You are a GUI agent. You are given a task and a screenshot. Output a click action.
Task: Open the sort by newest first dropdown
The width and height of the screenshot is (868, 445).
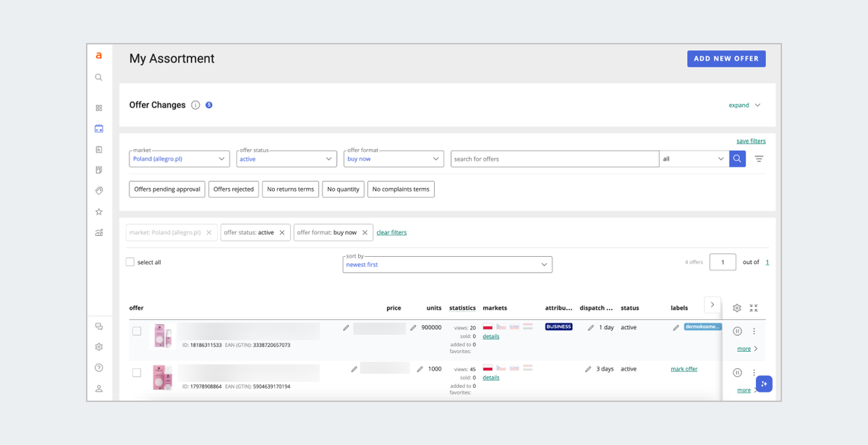coord(447,264)
